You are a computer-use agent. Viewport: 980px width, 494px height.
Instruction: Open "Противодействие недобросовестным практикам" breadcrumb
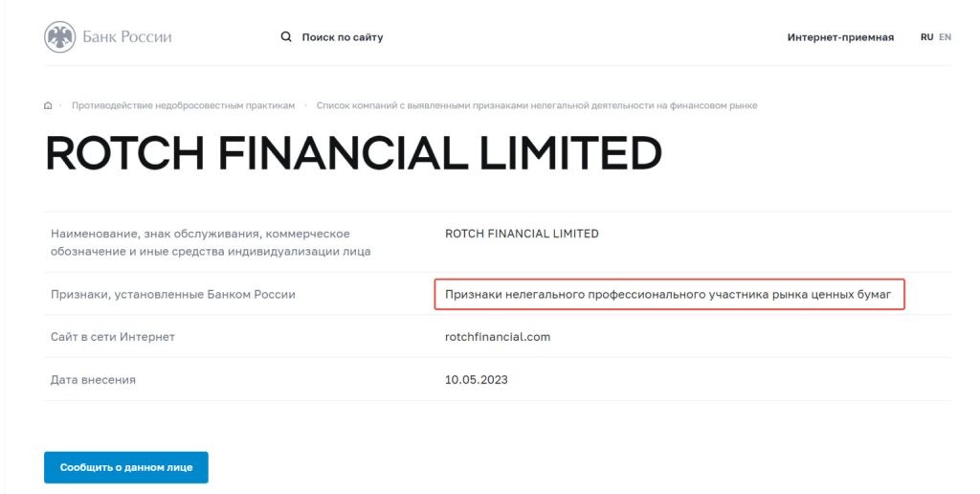pyautogui.click(x=183, y=105)
